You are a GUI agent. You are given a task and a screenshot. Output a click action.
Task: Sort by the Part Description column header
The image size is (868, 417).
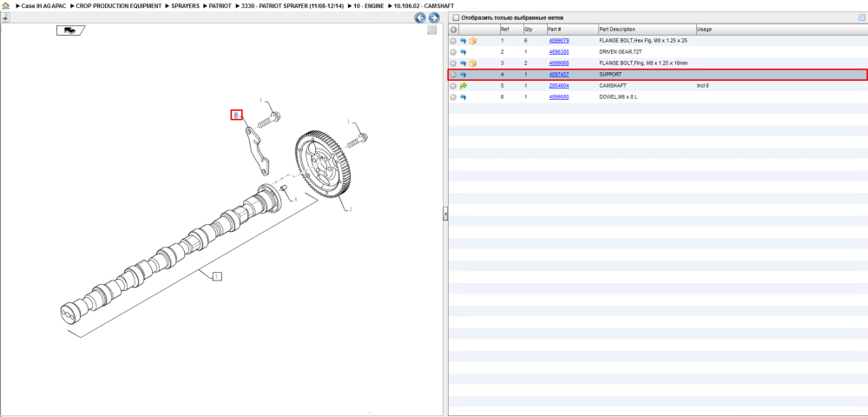(x=647, y=30)
